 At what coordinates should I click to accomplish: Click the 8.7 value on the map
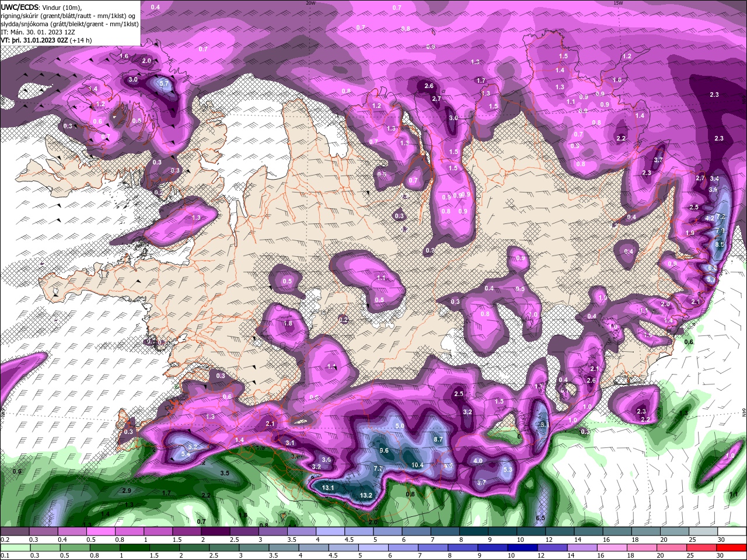(x=438, y=439)
